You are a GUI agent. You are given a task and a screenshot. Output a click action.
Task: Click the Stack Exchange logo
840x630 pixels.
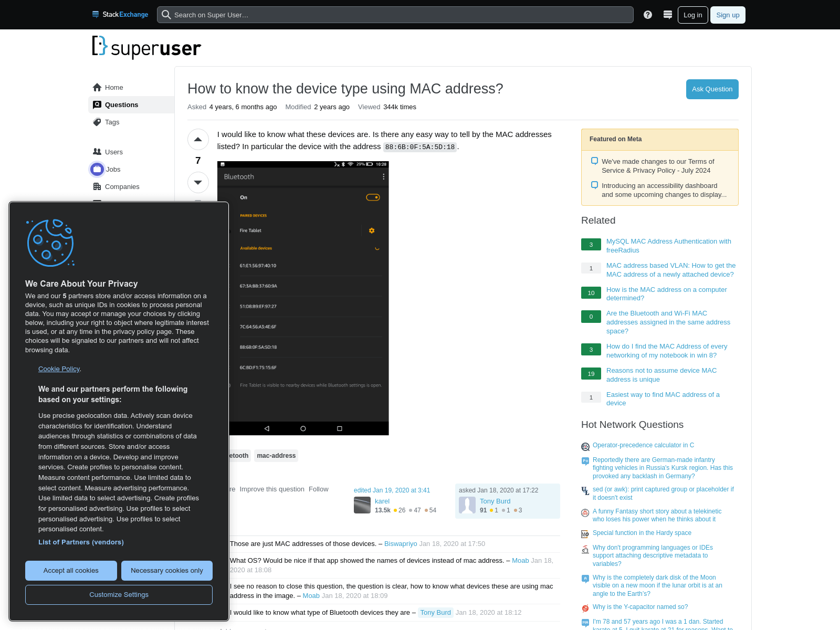coord(120,15)
